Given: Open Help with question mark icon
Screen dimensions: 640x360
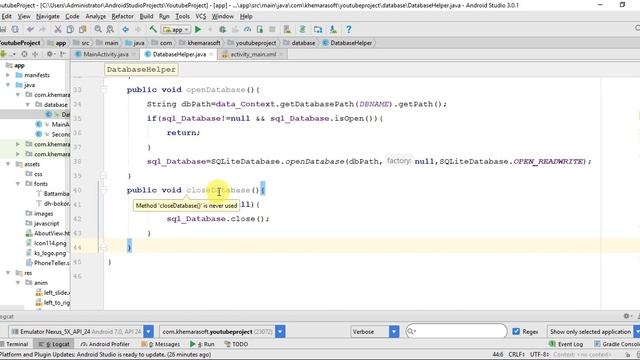Looking at the screenshot, I should click(349, 29).
